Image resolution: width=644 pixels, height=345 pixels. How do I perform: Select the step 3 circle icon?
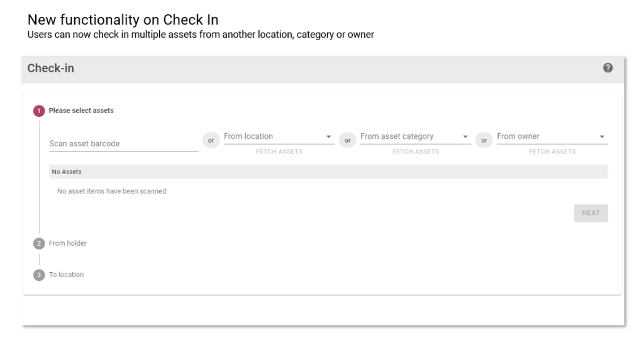click(39, 275)
